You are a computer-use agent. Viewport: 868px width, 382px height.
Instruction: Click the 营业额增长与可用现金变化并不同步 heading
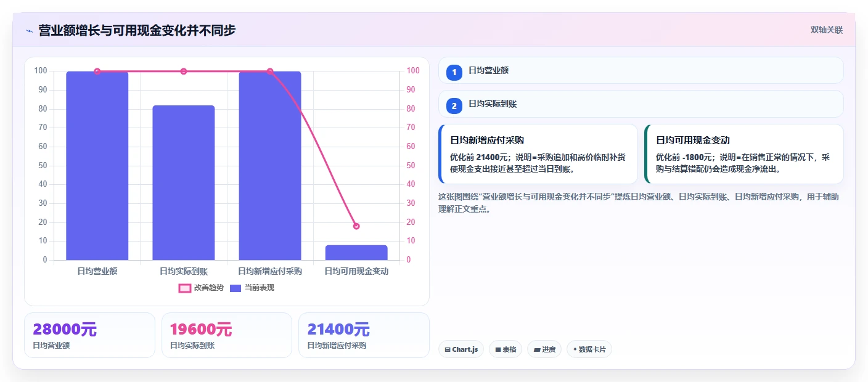coord(137,30)
